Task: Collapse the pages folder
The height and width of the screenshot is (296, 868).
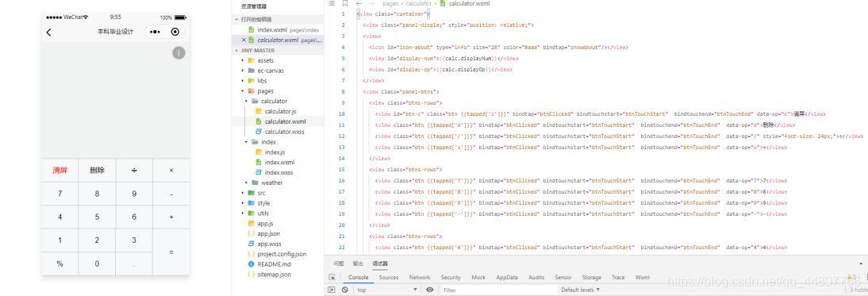Action: tap(243, 90)
